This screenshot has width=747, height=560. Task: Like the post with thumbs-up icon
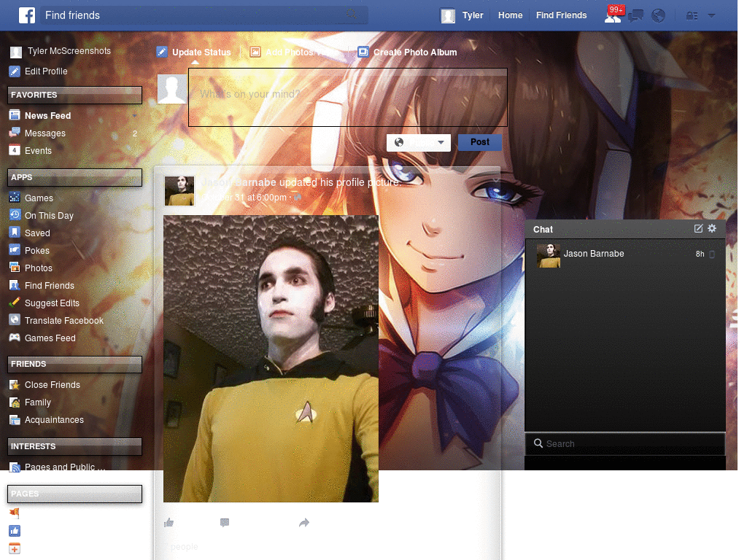pyautogui.click(x=169, y=523)
